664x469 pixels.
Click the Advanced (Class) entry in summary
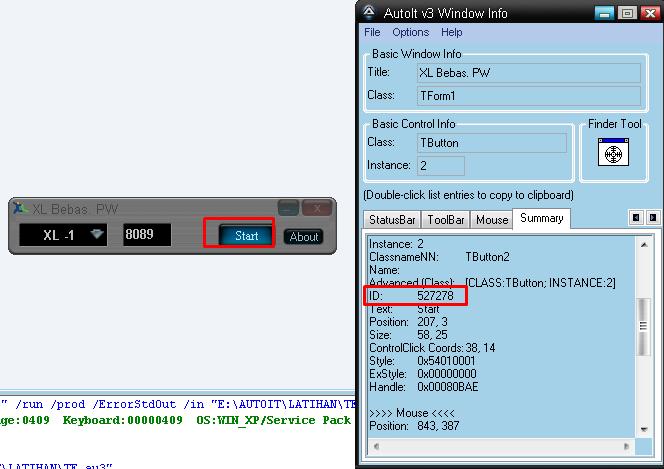click(492, 282)
